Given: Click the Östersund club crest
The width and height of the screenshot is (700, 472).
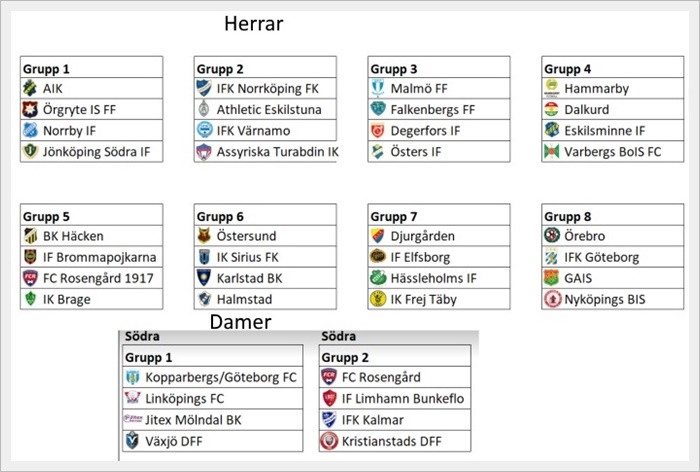Looking at the screenshot, I should (x=204, y=235).
